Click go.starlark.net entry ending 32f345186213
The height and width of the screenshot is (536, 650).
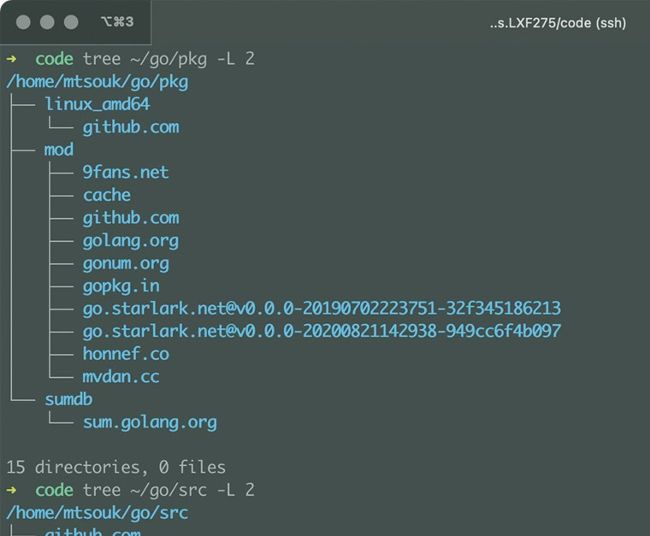[322, 308]
